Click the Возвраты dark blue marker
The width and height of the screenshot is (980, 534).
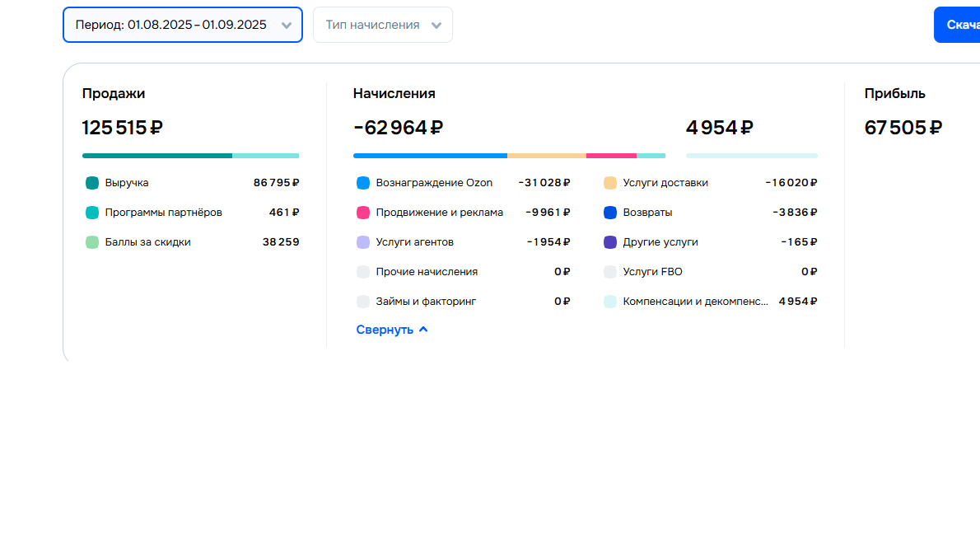point(610,213)
